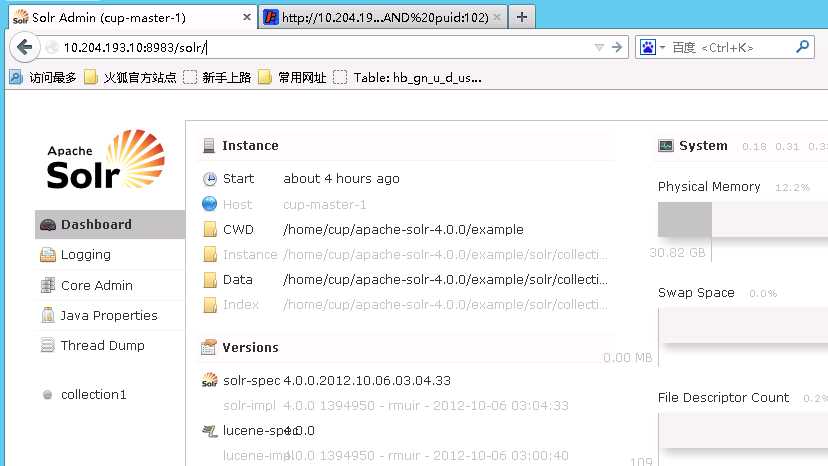Click the Dashboard gauge icon
This screenshot has width=828, height=466.
point(48,225)
